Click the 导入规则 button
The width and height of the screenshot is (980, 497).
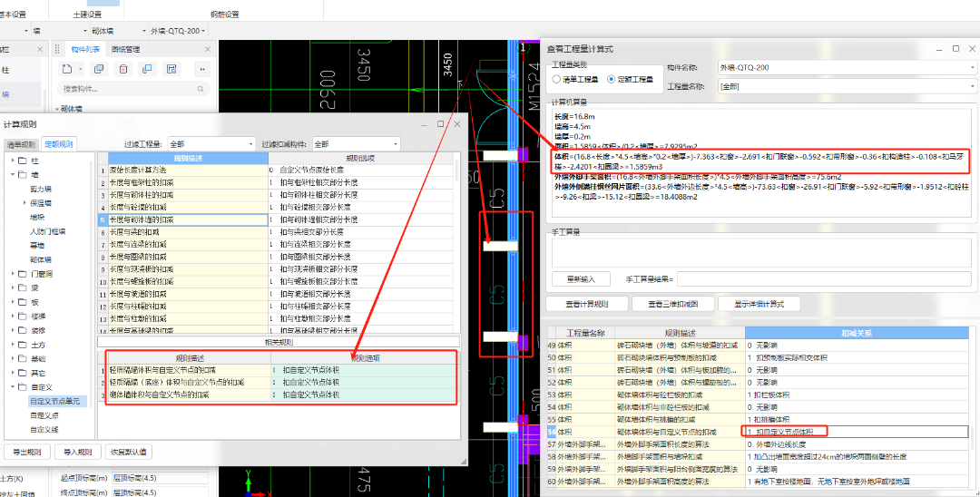[x=77, y=452]
